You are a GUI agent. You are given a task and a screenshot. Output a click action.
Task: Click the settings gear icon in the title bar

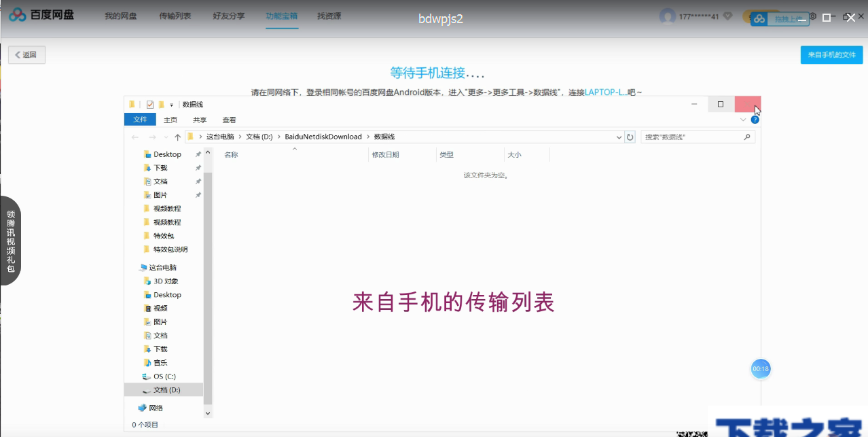[x=812, y=15]
